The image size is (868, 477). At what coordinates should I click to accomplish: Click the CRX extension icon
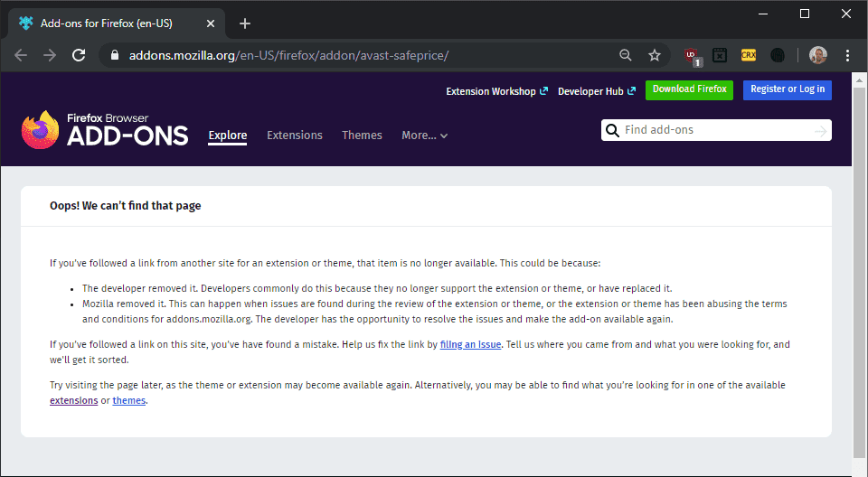(x=749, y=55)
